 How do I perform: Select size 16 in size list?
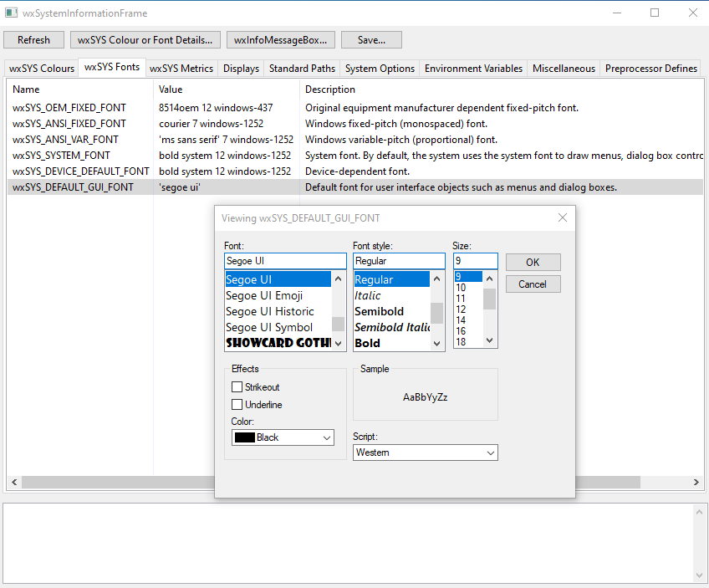click(x=468, y=330)
